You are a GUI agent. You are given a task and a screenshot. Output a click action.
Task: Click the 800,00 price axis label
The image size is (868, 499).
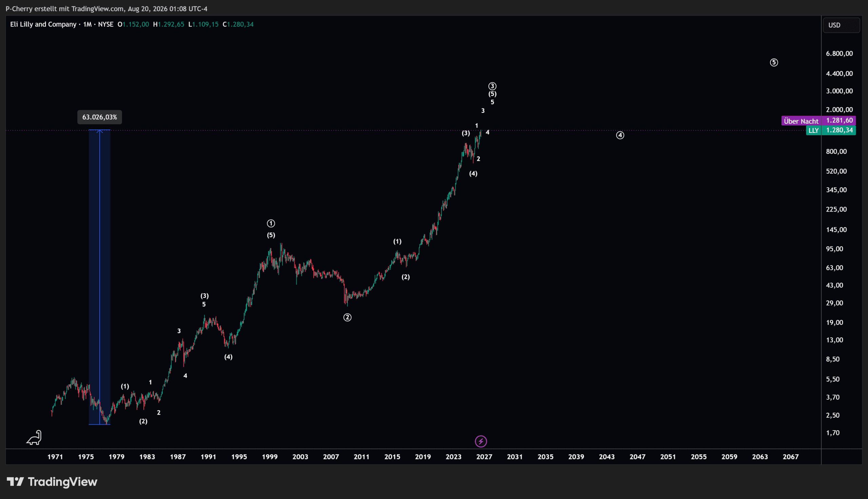click(x=836, y=152)
